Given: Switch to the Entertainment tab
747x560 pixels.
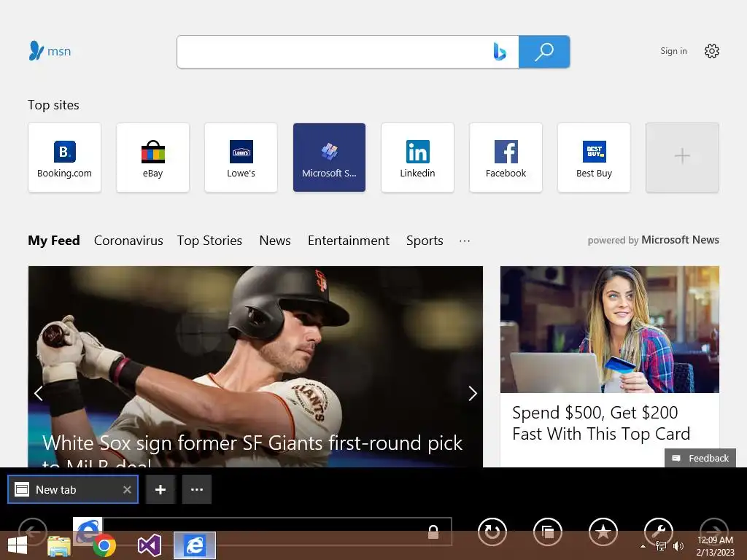Looking at the screenshot, I should pos(349,241).
